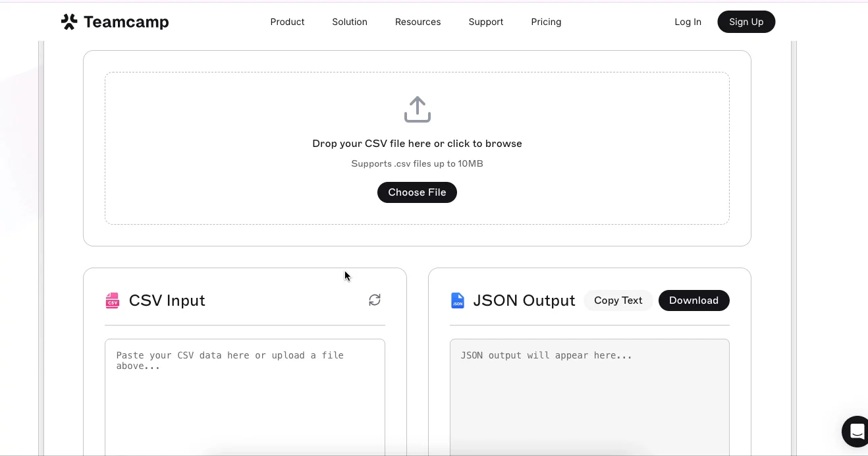Open the chat widget icon
The width and height of the screenshot is (868, 456).
[x=855, y=432]
